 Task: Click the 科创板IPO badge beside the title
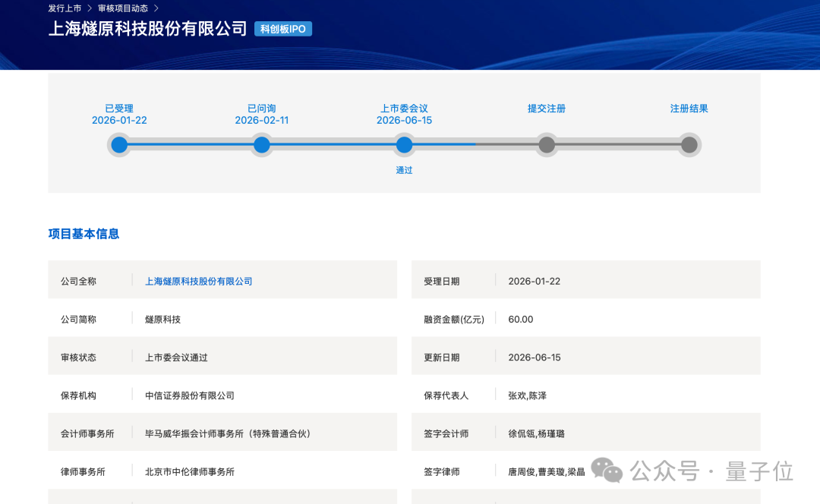pyautogui.click(x=283, y=29)
